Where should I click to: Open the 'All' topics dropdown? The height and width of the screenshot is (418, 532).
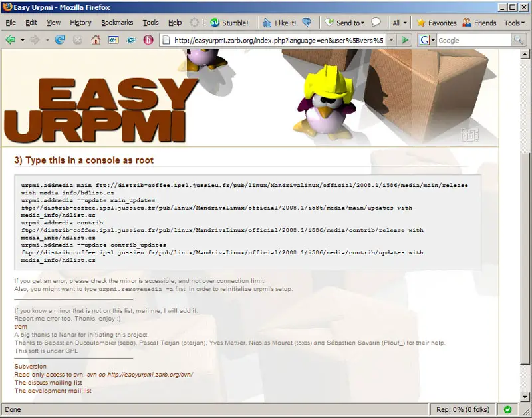(x=400, y=23)
